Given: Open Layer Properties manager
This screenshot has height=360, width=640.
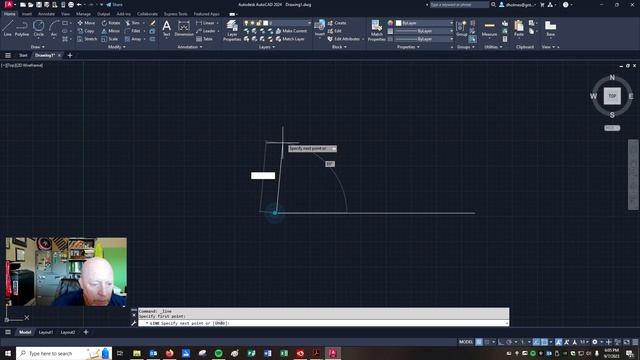Looking at the screenshot, I should pyautogui.click(x=232, y=31).
